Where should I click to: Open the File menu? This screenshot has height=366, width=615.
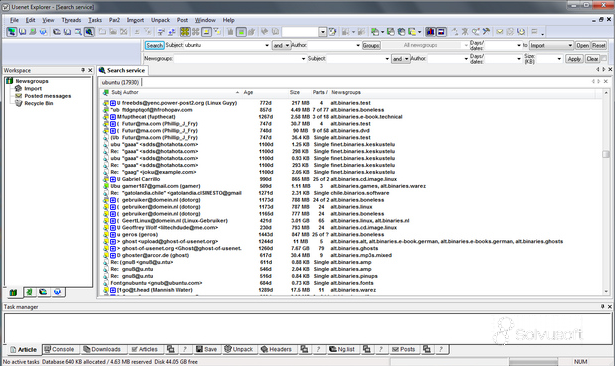[14, 20]
